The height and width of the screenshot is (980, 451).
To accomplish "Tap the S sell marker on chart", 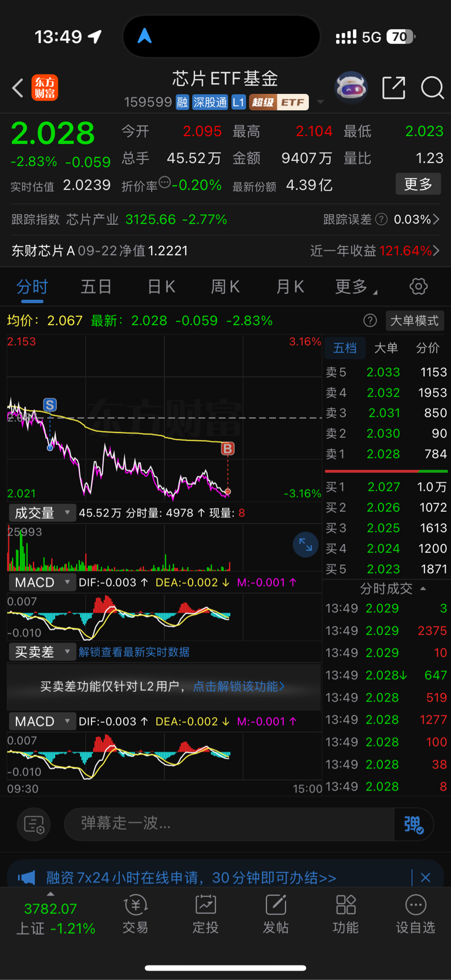I will click(50, 405).
